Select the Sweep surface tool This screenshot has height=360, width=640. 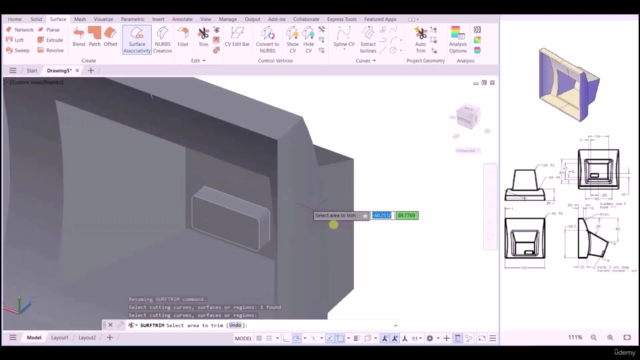18,50
